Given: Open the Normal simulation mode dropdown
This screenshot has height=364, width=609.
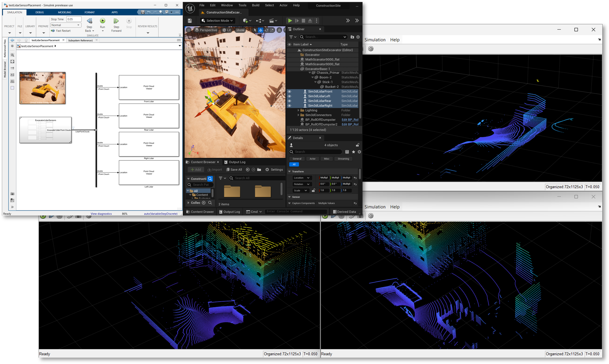Looking at the screenshot, I should [66, 25].
